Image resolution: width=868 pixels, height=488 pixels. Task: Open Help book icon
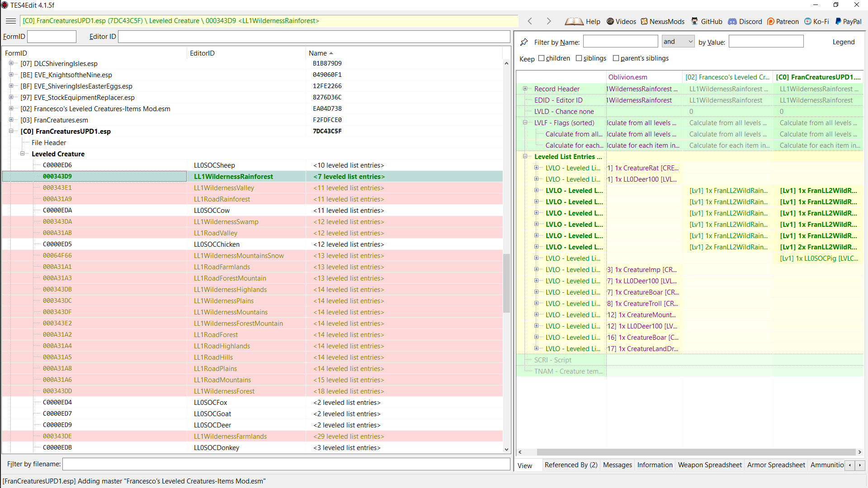574,21
